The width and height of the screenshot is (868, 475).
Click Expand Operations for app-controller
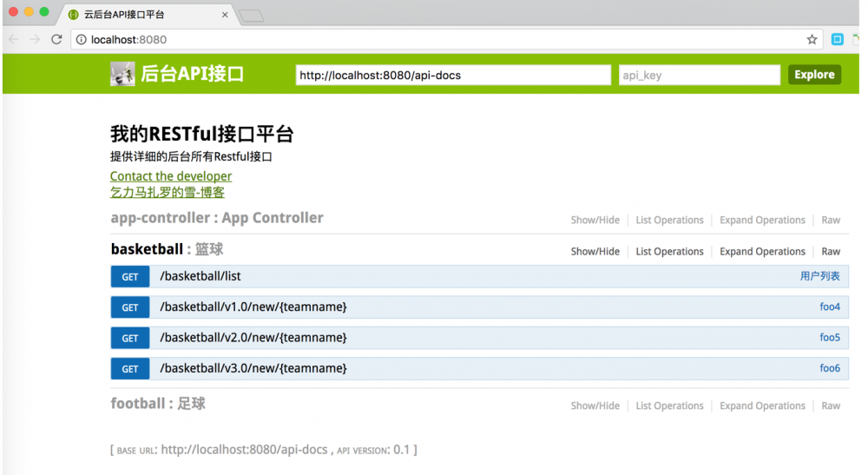(x=762, y=220)
